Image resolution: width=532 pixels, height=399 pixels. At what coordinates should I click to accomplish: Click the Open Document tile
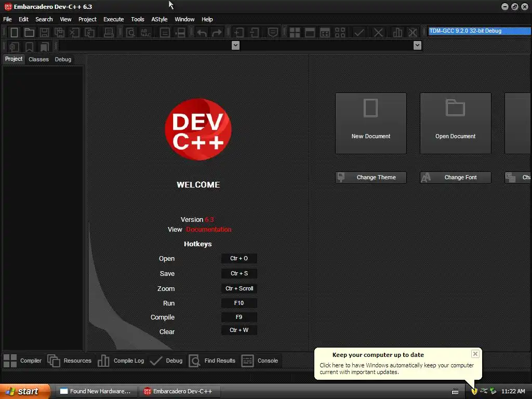pyautogui.click(x=455, y=124)
